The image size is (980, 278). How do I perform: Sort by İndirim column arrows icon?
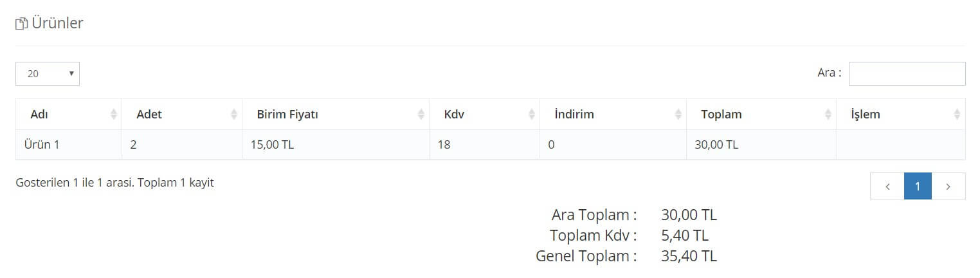678,115
